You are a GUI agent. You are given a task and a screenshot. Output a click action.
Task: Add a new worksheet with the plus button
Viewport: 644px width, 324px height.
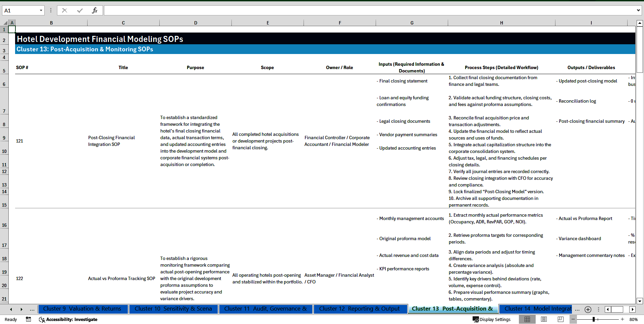click(588, 309)
